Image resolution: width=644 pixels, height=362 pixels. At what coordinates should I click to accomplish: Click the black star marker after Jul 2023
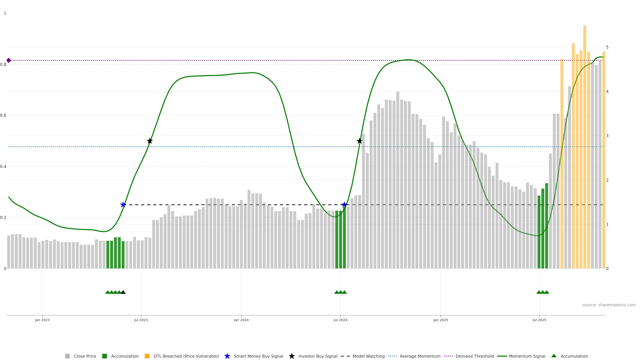150,141
